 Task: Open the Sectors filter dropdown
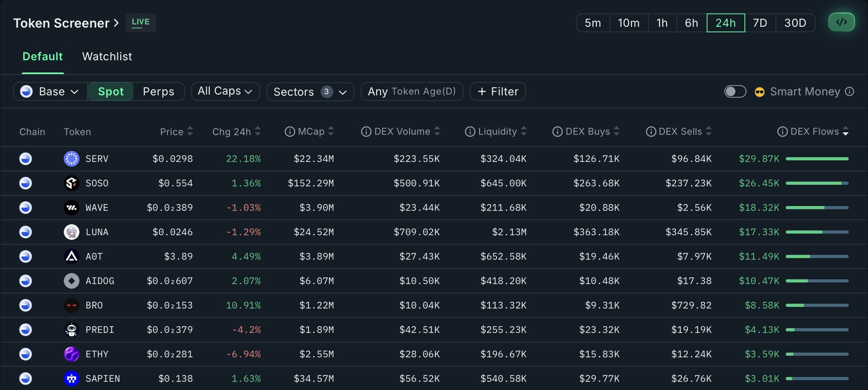click(310, 92)
